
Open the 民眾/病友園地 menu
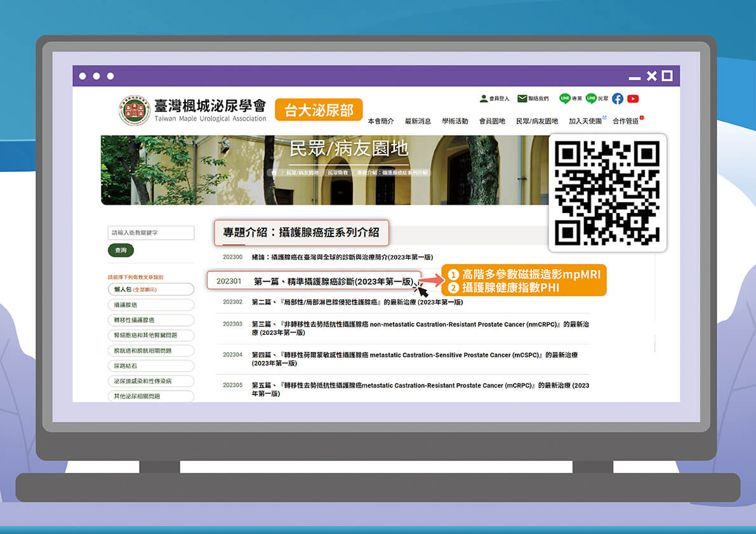tap(537, 121)
